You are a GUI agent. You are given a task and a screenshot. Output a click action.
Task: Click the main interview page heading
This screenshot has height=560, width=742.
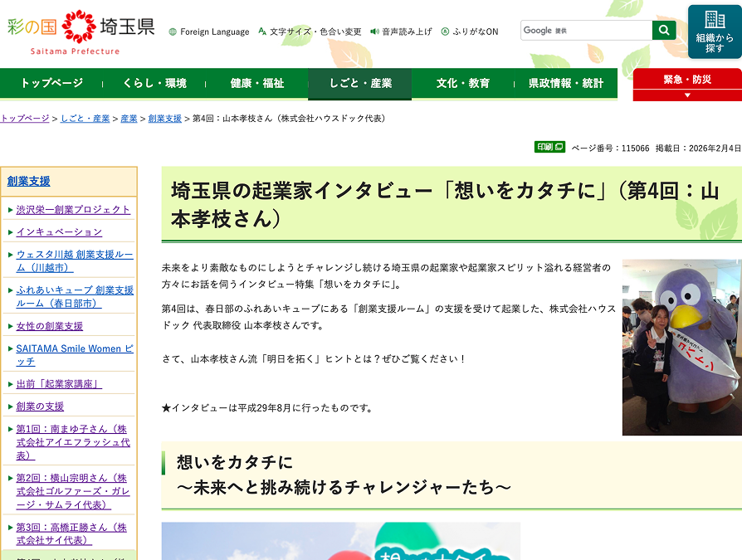coord(445,205)
